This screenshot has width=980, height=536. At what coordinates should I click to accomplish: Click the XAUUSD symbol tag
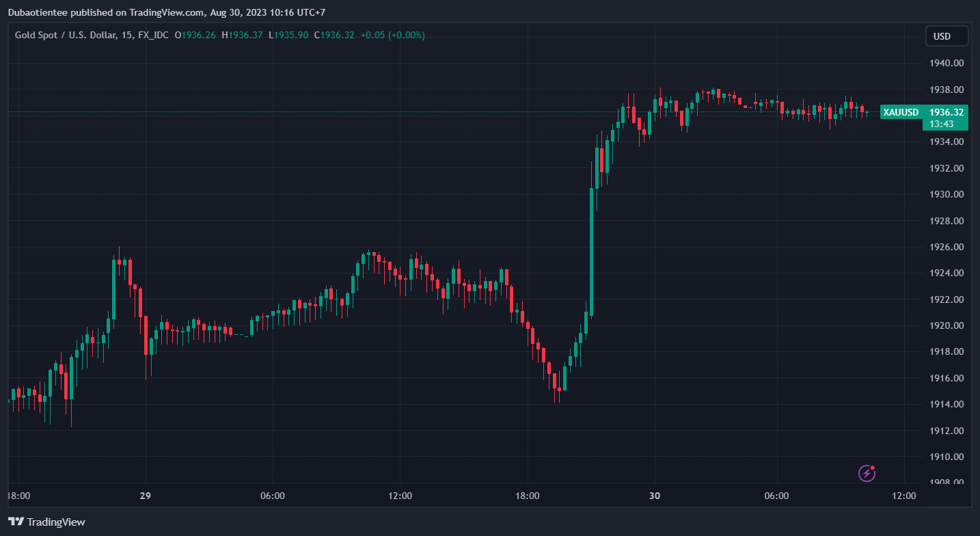(x=900, y=112)
